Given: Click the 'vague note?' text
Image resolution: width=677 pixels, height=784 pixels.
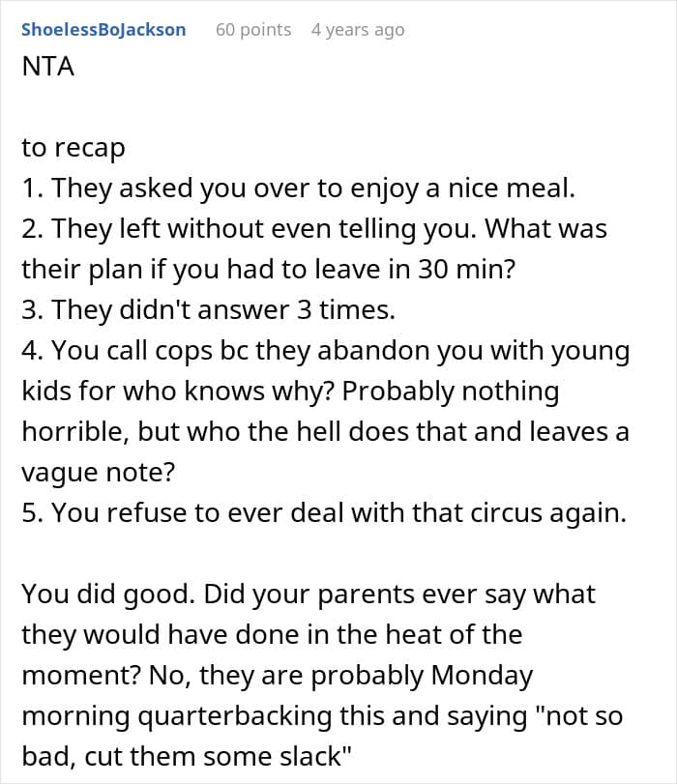Looking at the screenshot, I should coord(99,472).
